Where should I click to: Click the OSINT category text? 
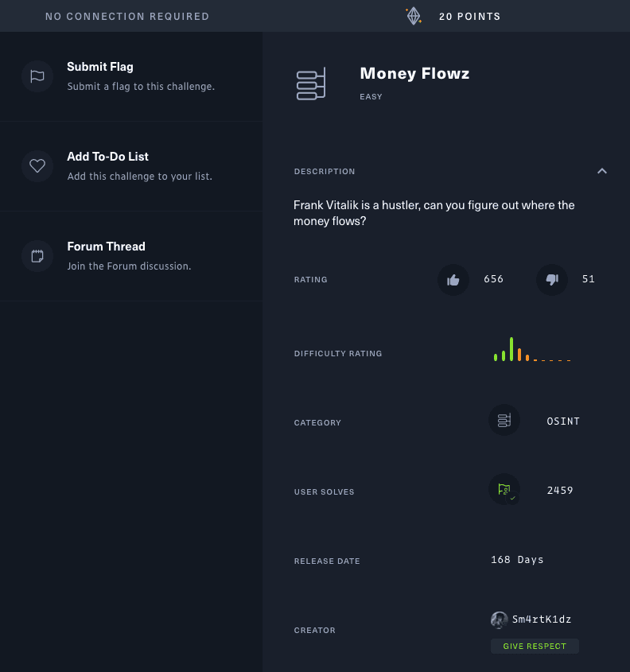tap(563, 421)
